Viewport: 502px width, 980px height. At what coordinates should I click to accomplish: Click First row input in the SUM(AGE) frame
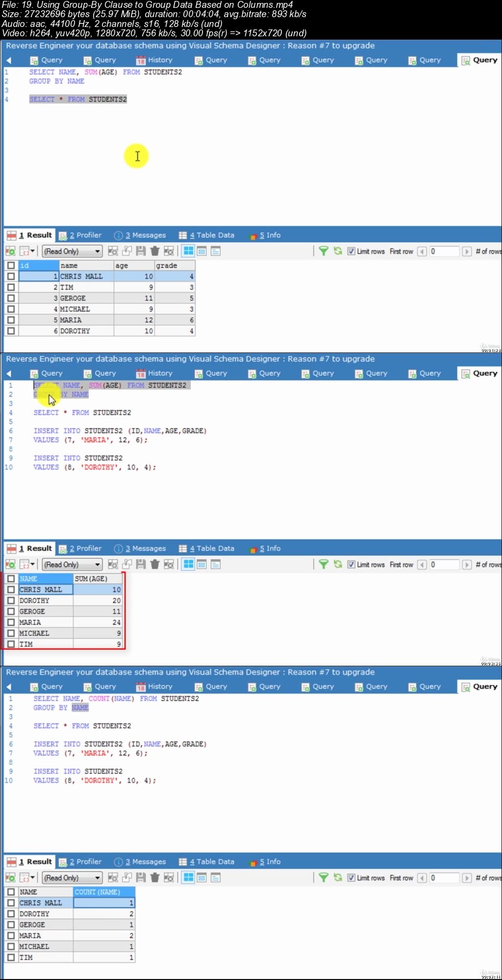point(444,565)
